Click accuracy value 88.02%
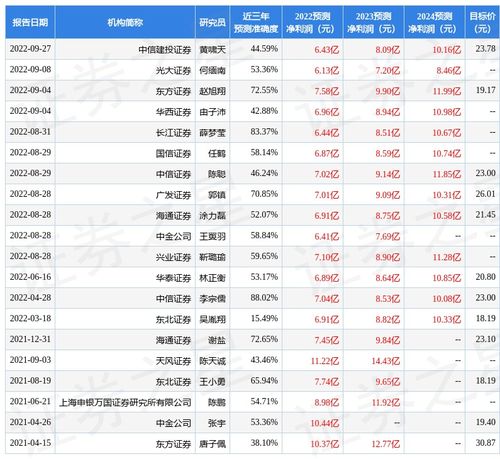Screen dimensions: 500x459 click(x=264, y=298)
